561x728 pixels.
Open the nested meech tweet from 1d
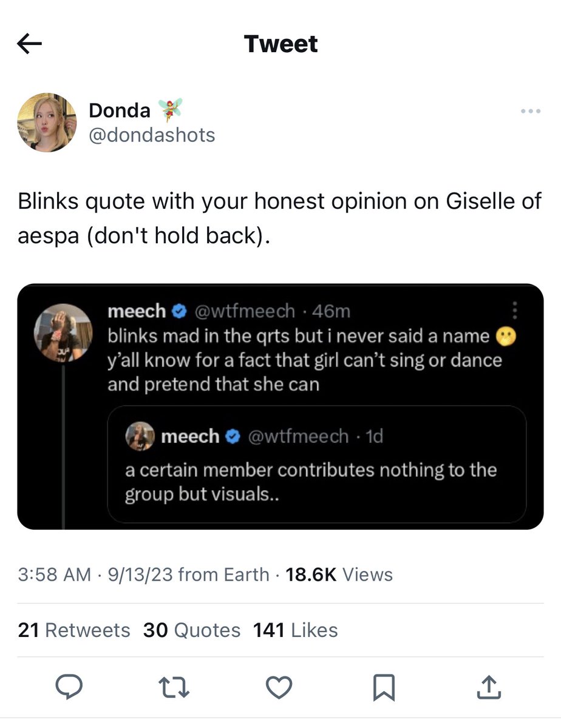pos(316,464)
